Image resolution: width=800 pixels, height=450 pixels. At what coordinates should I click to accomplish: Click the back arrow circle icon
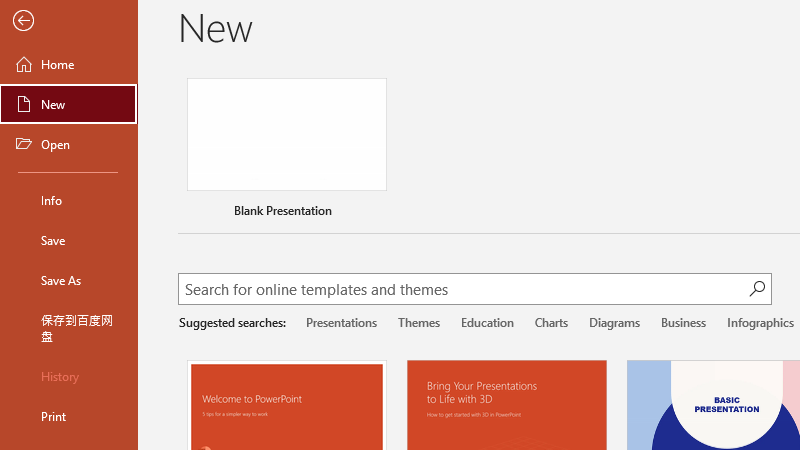[x=23, y=21]
